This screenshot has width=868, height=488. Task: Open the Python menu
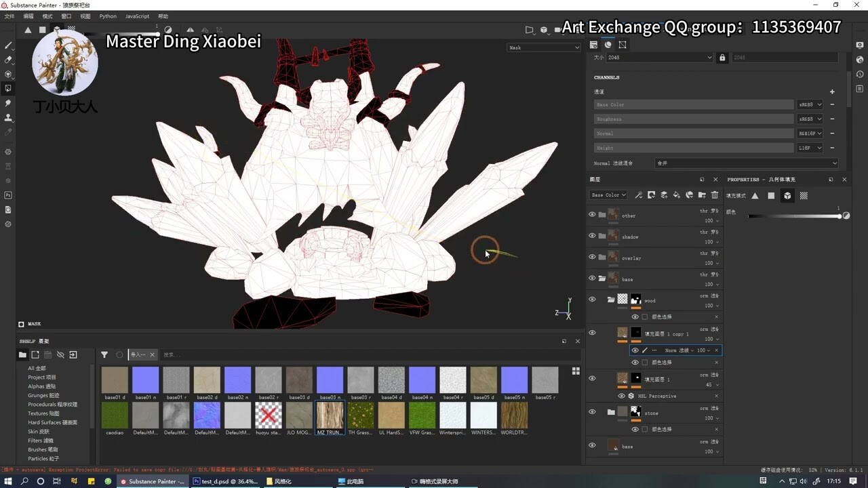pyautogui.click(x=108, y=16)
